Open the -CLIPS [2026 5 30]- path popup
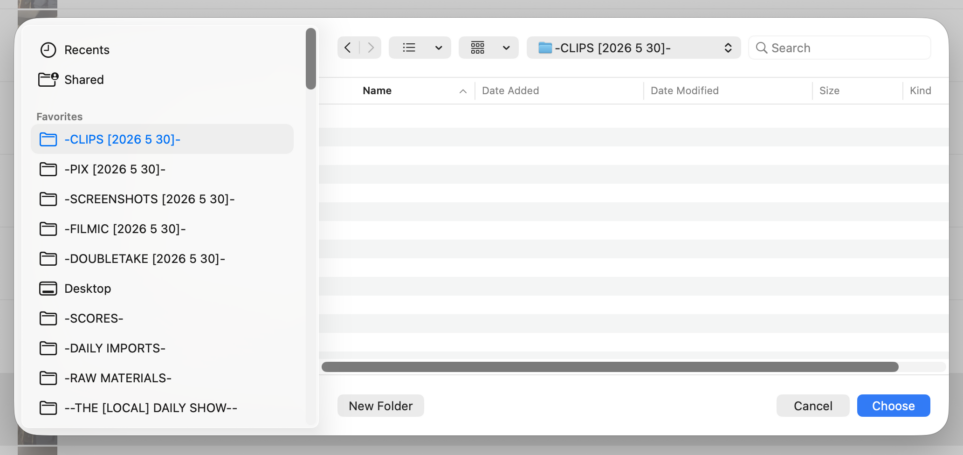Screen dimensions: 963x455 point(634,48)
